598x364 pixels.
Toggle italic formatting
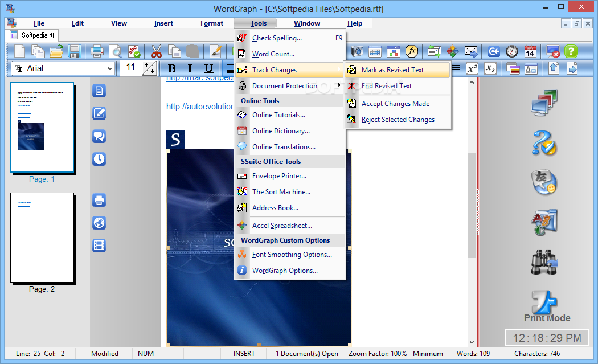click(190, 69)
